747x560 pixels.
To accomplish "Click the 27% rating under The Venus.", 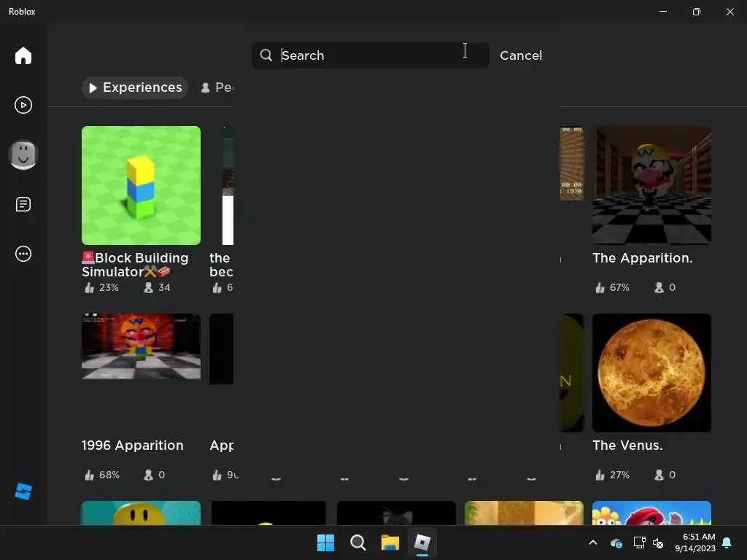I will tap(612, 475).
